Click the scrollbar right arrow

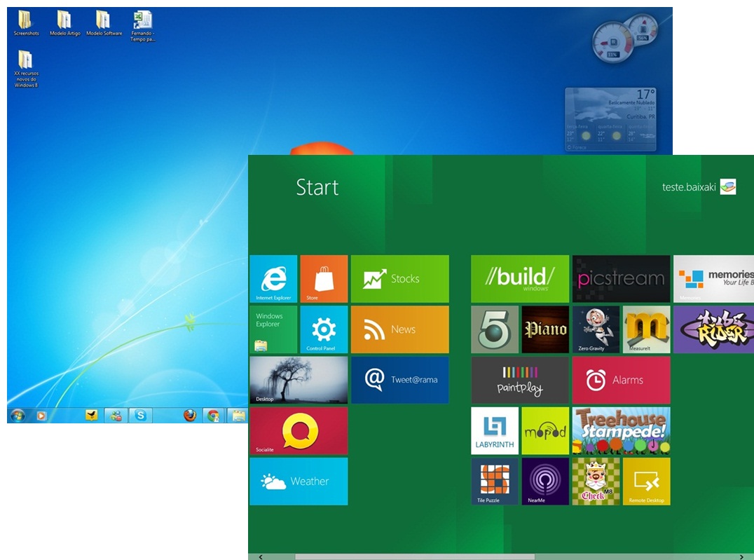coord(741,556)
